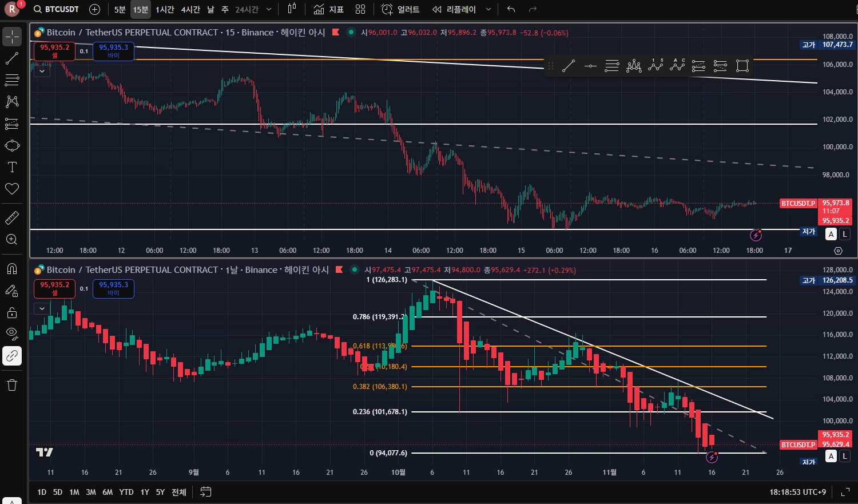Select the ruler measure tool
The height and width of the screenshot is (504, 858).
tap(12, 217)
